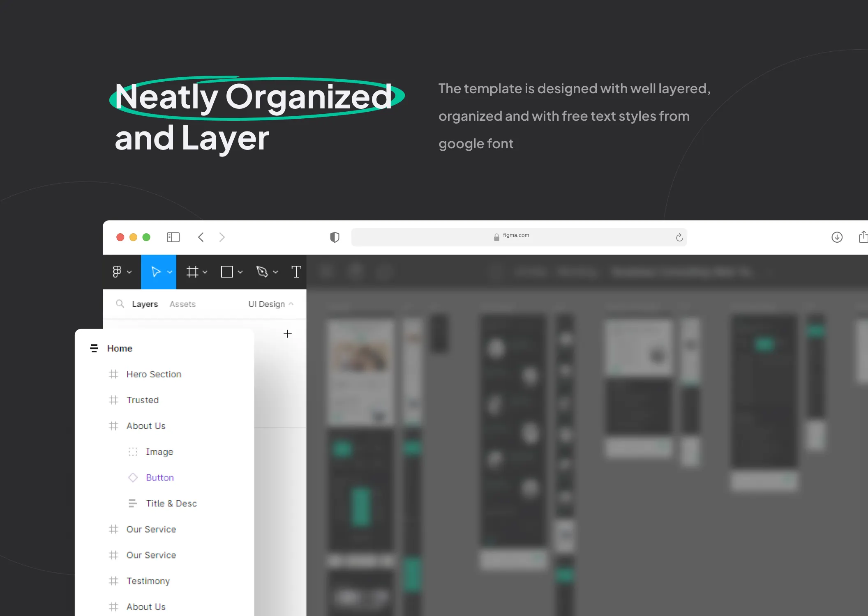The image size is (868, 616).
Task: Click the privacy shield icon
Action: coord(335,237)
